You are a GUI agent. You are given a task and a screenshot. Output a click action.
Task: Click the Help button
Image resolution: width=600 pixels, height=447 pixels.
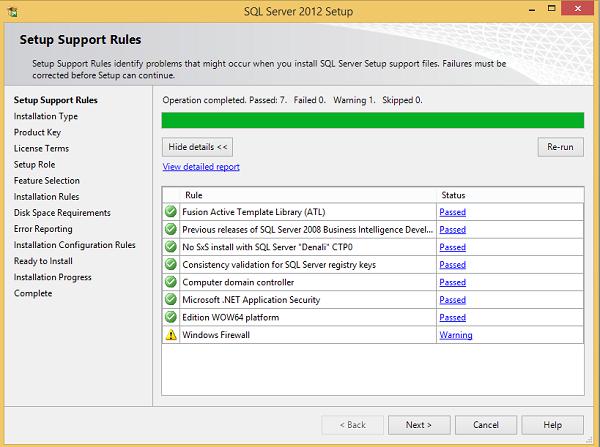pos(553,425)
